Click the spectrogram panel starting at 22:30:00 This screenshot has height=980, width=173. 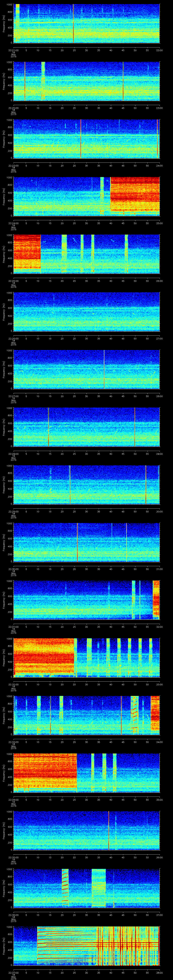point(87,542)
